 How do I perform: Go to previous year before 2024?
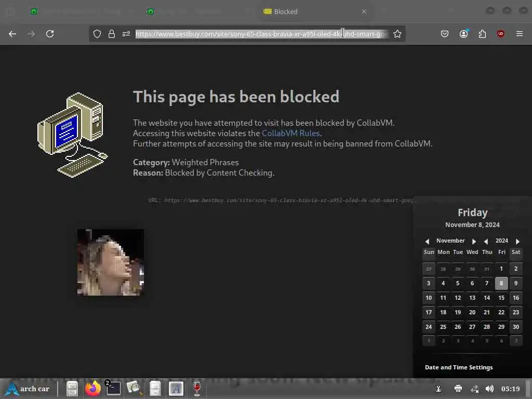click(486, 241)
